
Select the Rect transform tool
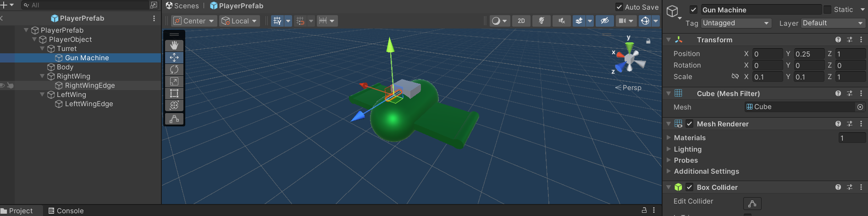click(x=174, y=93)
